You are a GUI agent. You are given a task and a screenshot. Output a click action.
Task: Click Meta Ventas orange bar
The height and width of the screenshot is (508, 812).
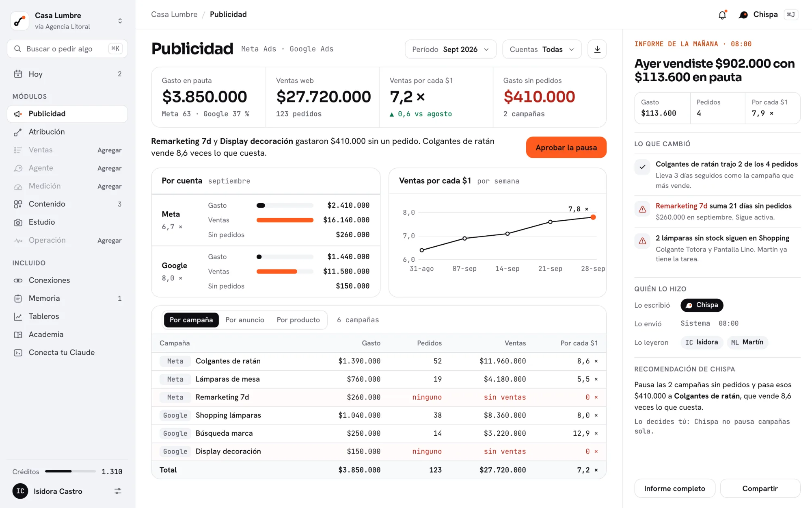point(285,220)
